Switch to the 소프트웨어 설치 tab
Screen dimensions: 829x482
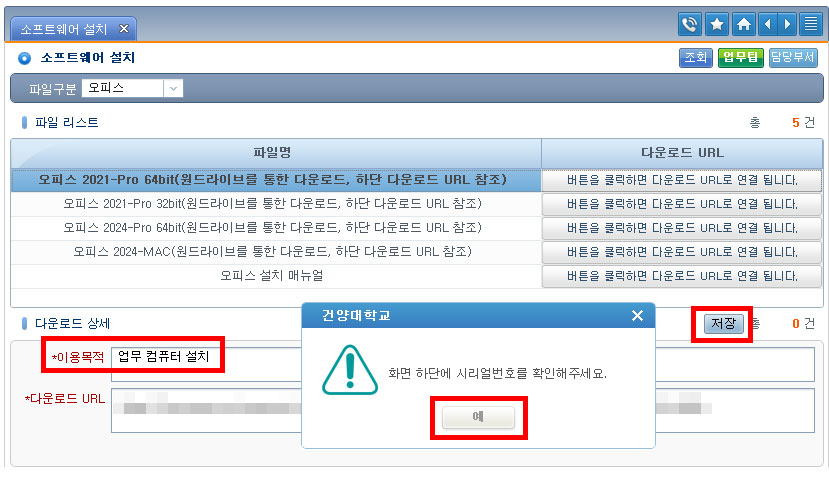[x=66, y=29]
